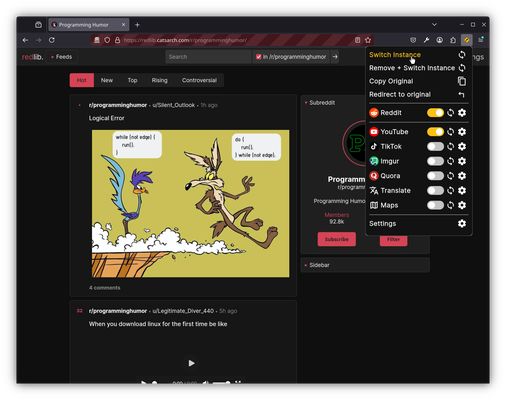
Task: Select Remove + Switch Instance entry
Action: click(x=418, y=68)
